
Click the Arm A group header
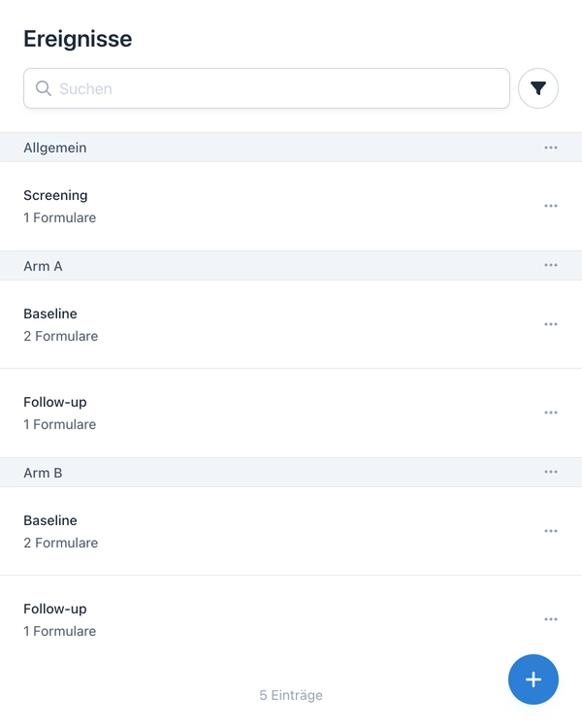(242, 266)
